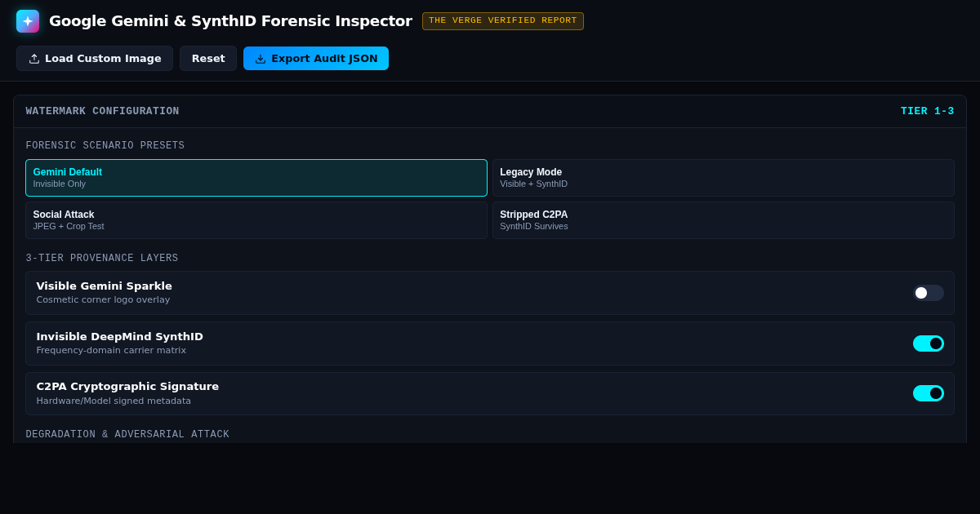The width and height of the screenshot is (980, 514).
Task: Select the Legacy Mode preset
Action: tap(723, 178)
